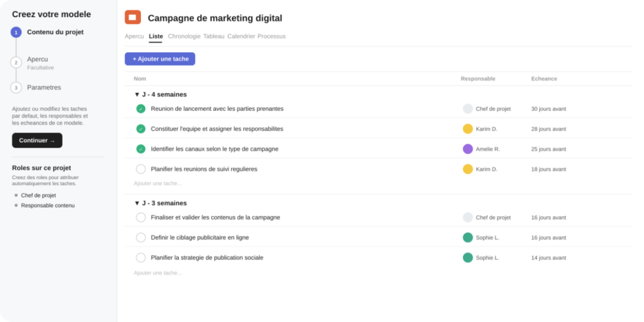Viewport: 644px width, 322px height.
Task: Click project title Campagne de marketing digital
Action: 215,18
